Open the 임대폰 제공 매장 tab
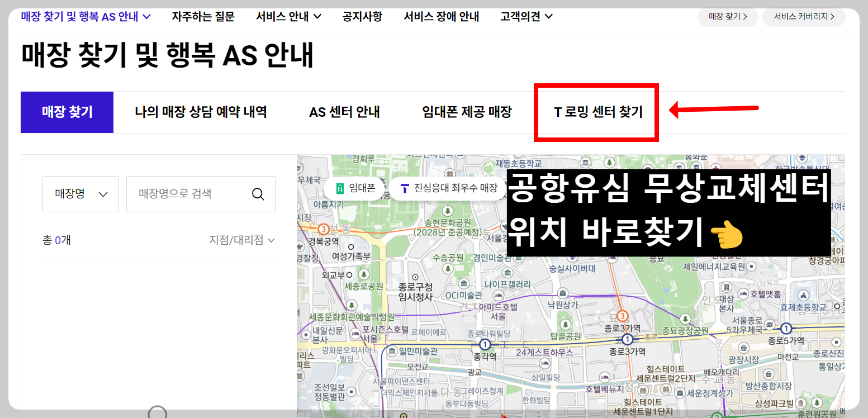 [x=467, y=112]
